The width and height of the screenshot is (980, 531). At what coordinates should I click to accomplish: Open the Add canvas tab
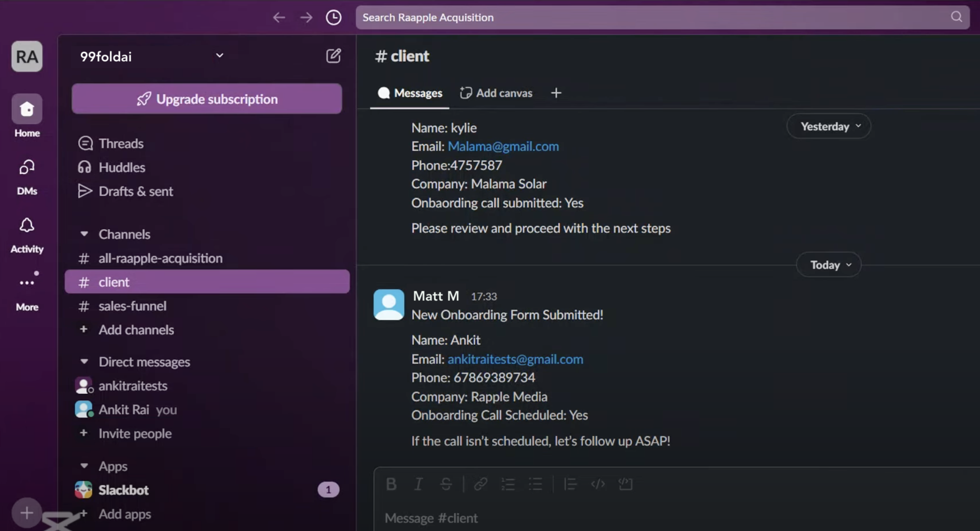(x=496, y=93)
